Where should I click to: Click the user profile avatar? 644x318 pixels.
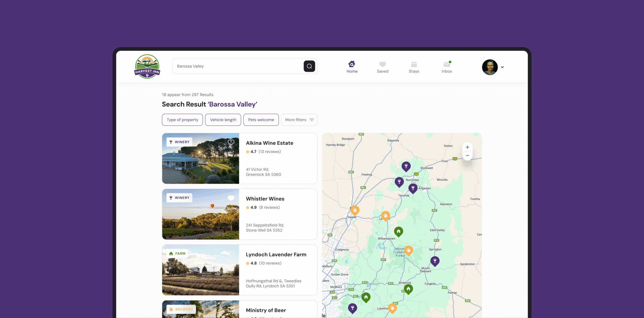[x=490, y=67]
